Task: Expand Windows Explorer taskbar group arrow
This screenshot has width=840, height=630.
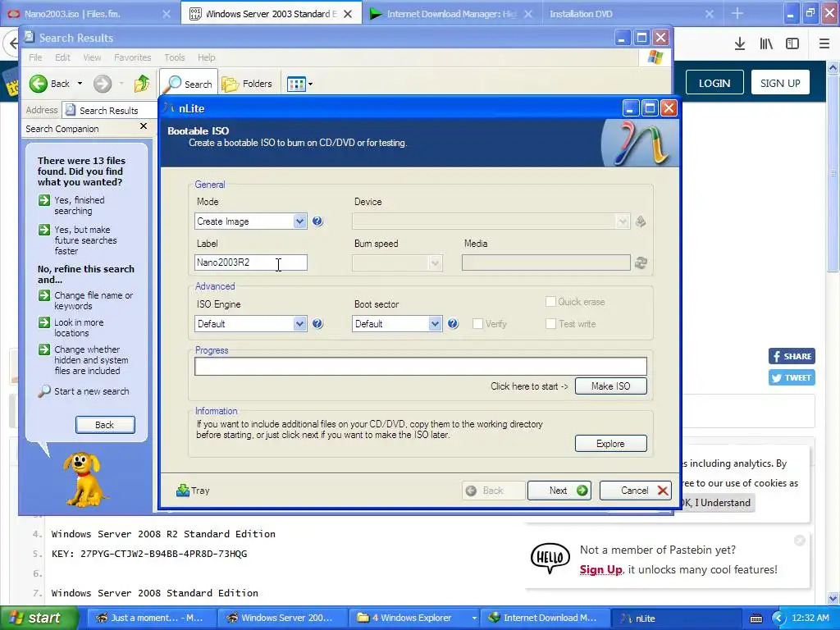Action: coord(474,619)
